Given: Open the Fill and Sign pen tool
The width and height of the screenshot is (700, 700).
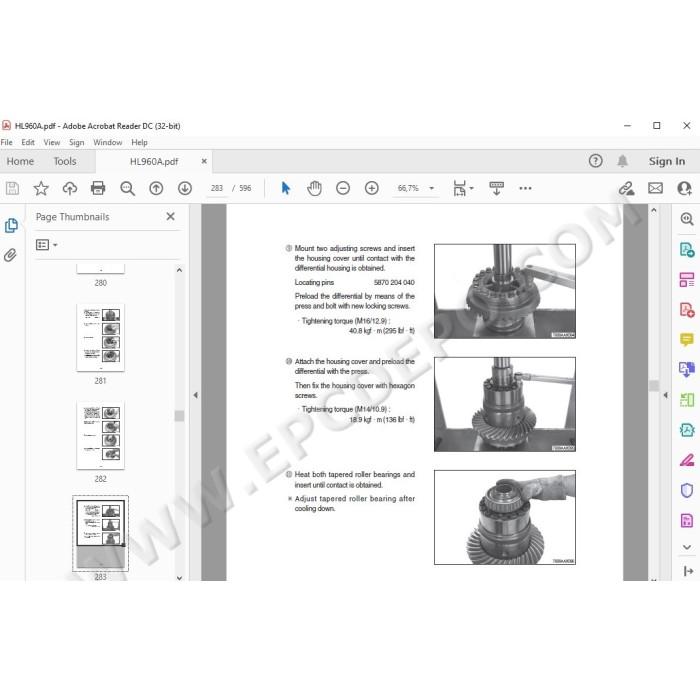Looking at the screenshot, I should pos(687,460).
